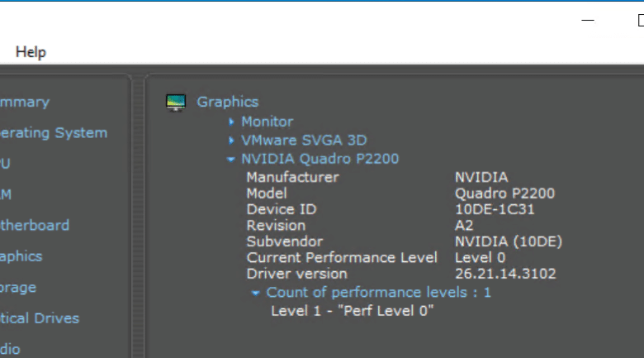This screenshot has width=644, height=358.
Task: Click the Device ID label
Action: [282, 209]
